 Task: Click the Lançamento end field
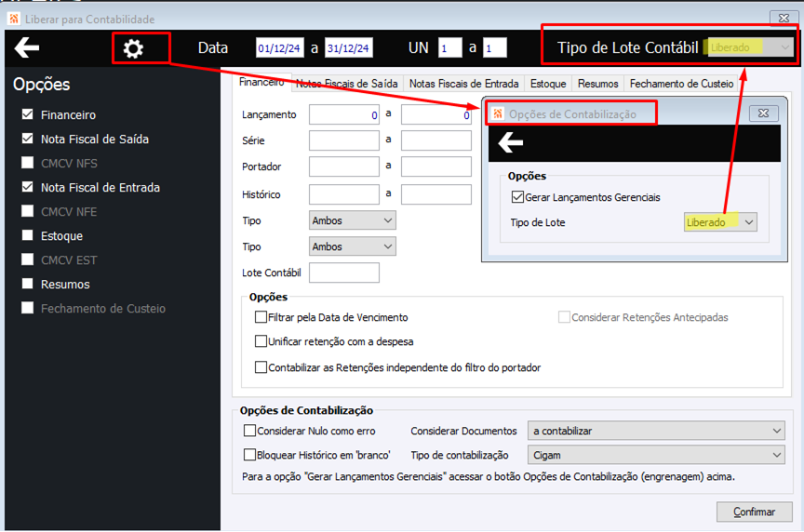pos(436,114)
